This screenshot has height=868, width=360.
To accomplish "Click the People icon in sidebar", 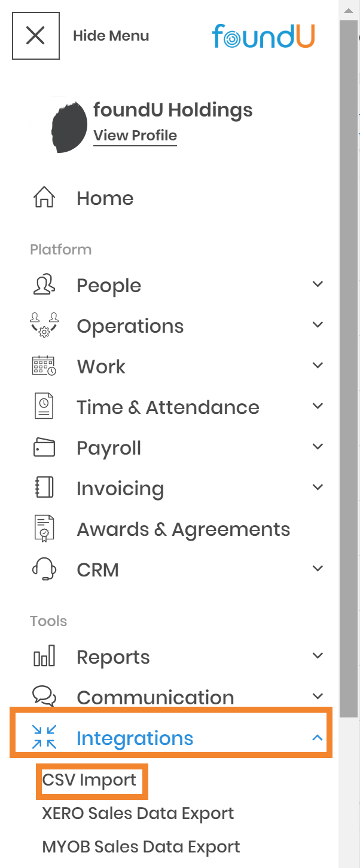I will point(44,285).
